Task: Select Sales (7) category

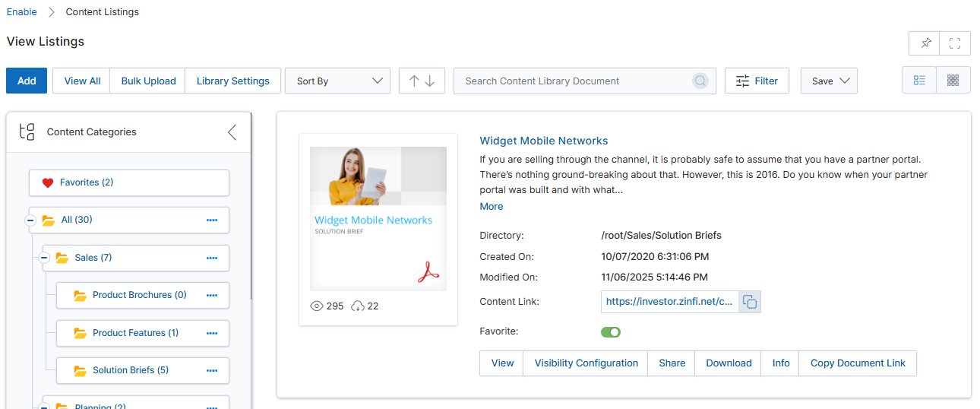Action: click(136, 258)
